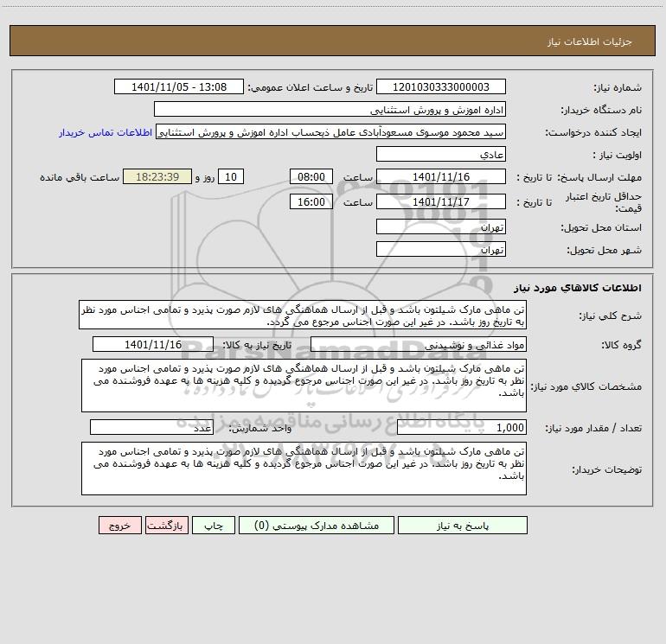The image size is (666, 644).
Task: Click the 08:00 time field
Action: click(311, 176)
